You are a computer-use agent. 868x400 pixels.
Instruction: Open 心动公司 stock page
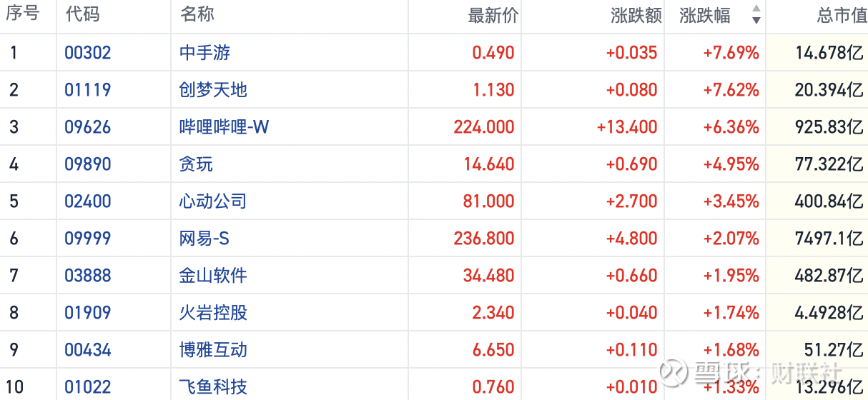(x=213, y=201)
